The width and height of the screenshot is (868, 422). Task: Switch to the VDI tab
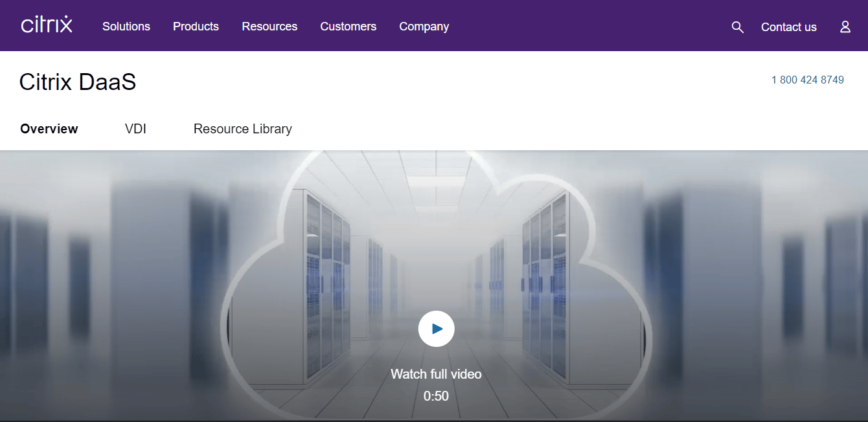tap(135, 129)
